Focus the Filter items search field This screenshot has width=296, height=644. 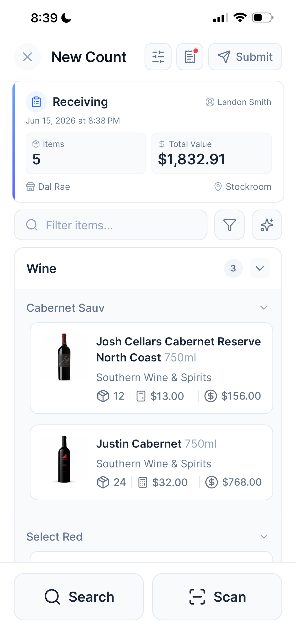(111, 225)
